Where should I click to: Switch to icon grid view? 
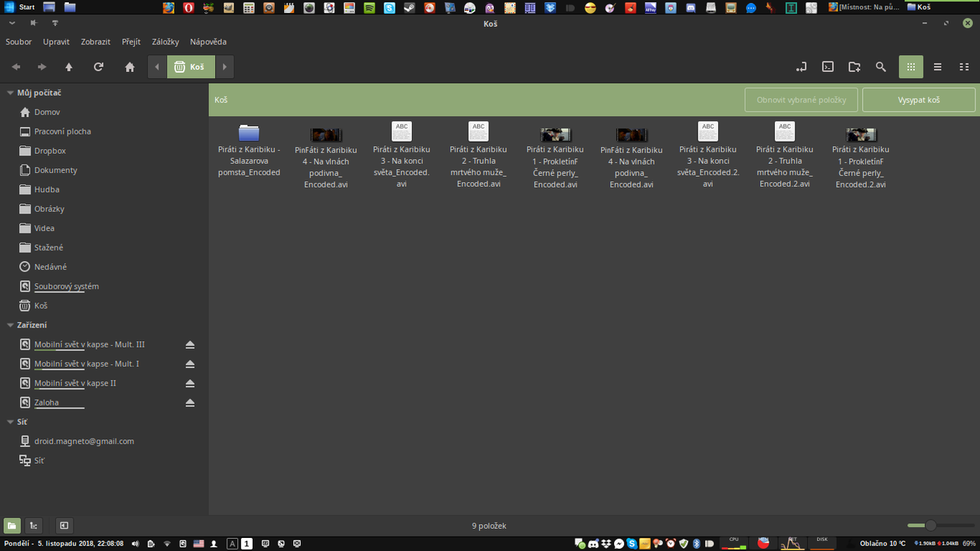click(911, 67)
